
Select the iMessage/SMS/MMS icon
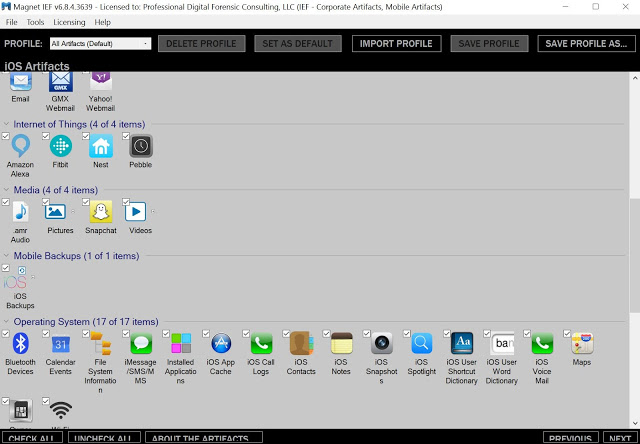tap(141, 343)
